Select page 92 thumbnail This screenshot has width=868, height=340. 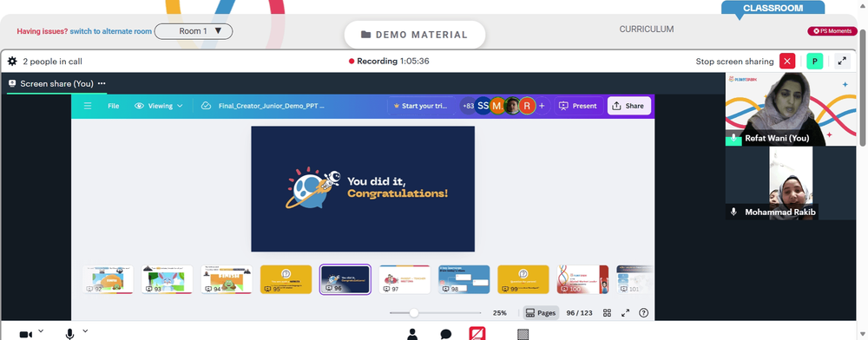[108, 279]
